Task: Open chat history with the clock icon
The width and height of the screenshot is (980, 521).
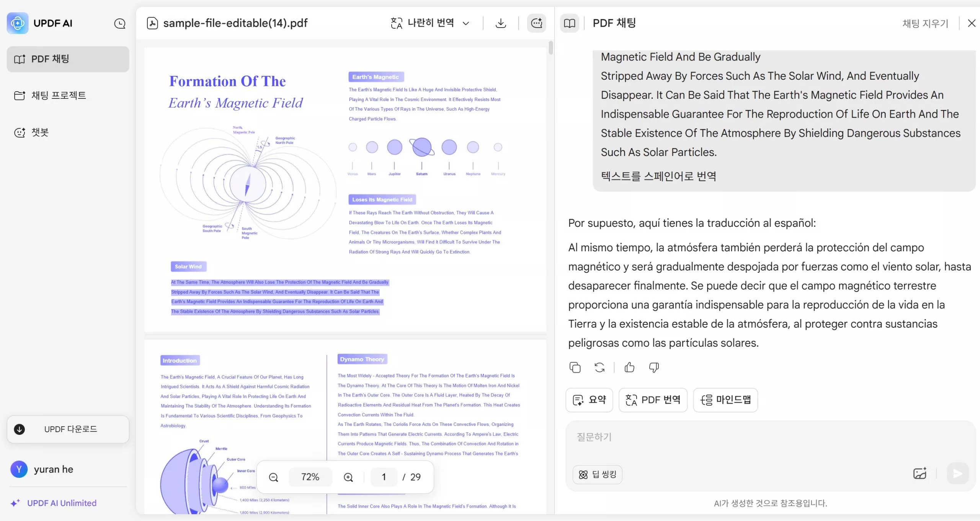Action: (x=119, y=23)
